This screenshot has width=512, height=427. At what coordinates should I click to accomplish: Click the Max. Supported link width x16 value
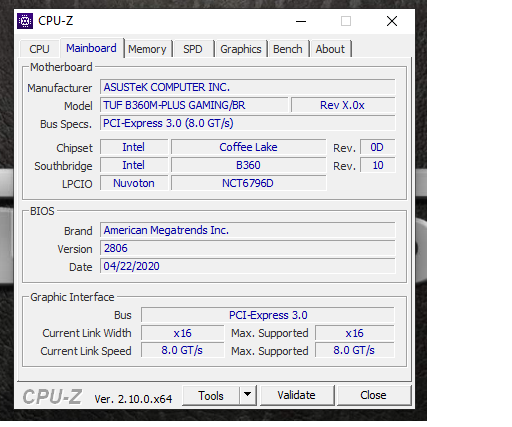pos(355,333)
